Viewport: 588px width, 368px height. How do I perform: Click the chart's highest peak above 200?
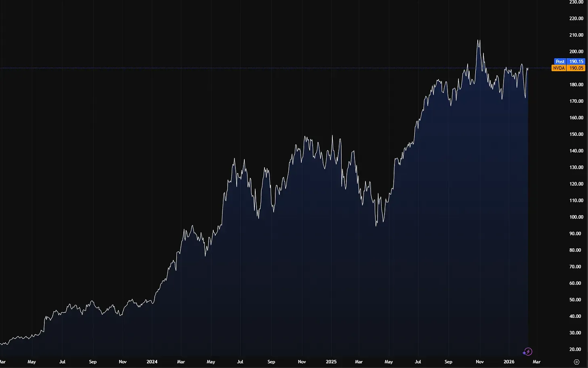click(x=479, y=40)
